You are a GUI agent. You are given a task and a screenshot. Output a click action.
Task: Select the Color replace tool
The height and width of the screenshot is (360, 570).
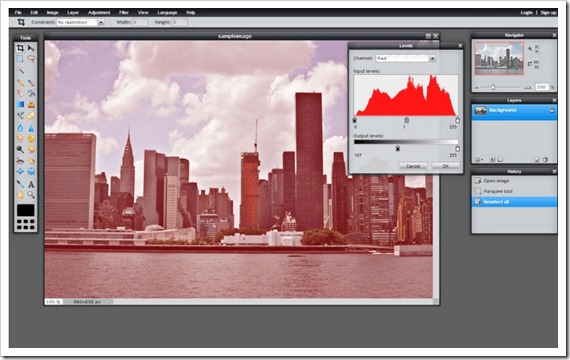[x=20, y=116]
